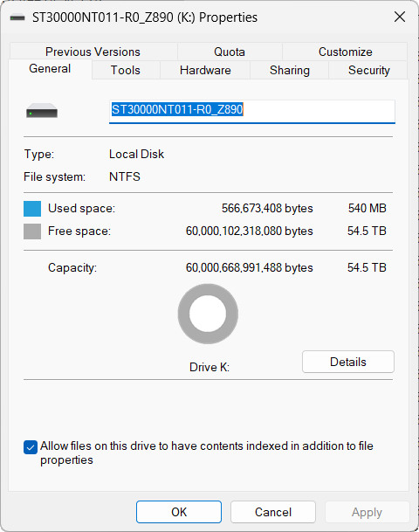
Task: Click the 'Local Disk' type value
Action: (137, 154)
